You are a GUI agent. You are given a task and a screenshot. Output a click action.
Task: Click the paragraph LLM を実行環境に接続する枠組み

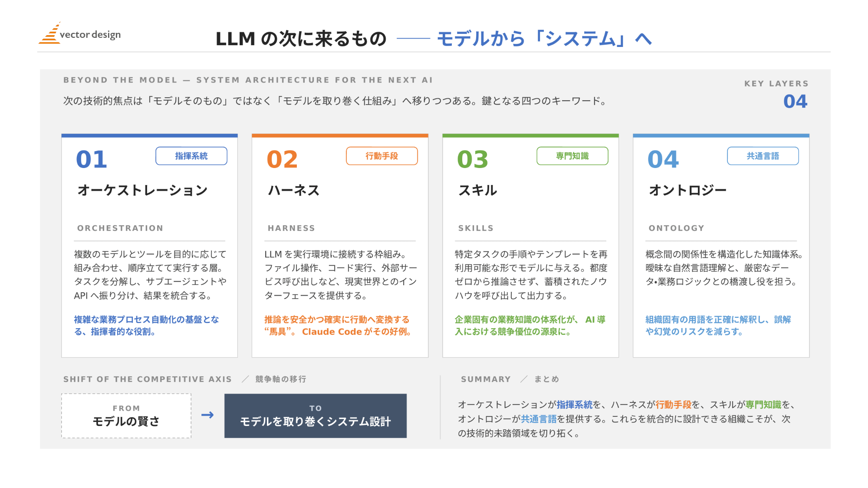click(x=341, y=275)
